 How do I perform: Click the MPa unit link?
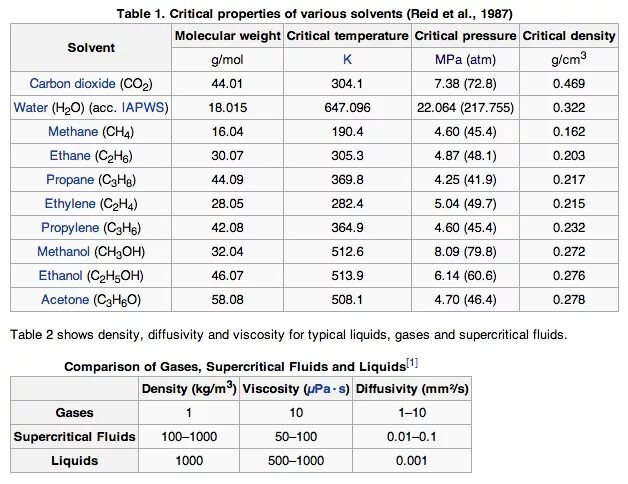pyautogui.click(x=449, y=60)
